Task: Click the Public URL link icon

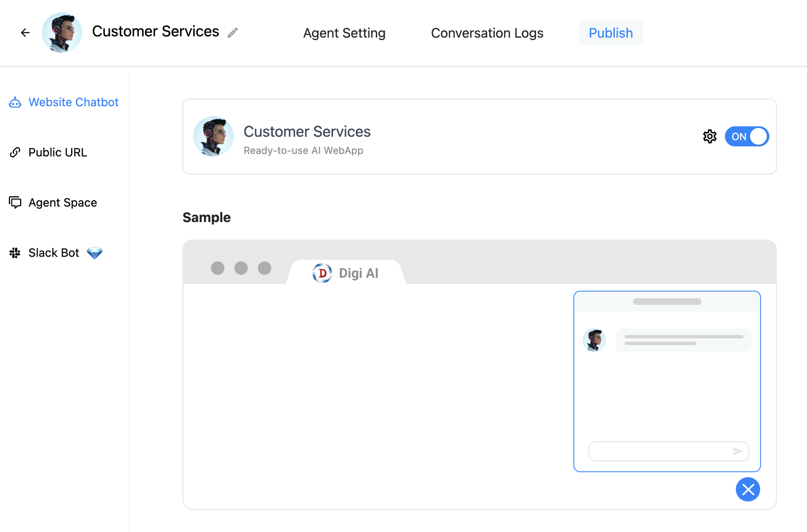Action: point(15,152)
